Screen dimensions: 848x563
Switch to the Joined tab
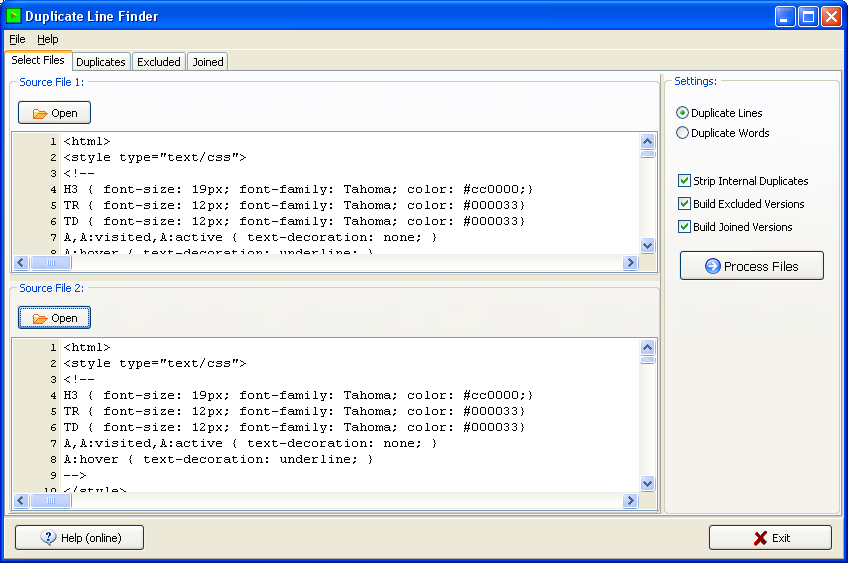click(208, 62)
